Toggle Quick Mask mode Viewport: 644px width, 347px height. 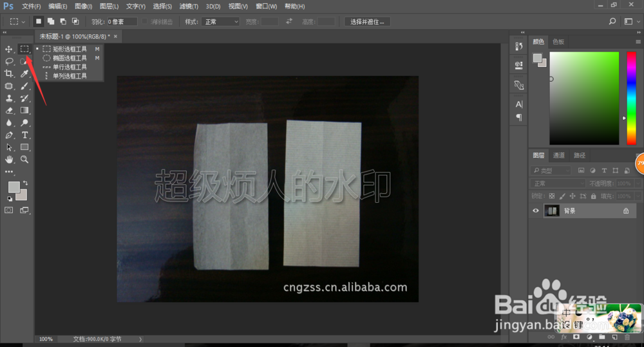pos(8,211)
